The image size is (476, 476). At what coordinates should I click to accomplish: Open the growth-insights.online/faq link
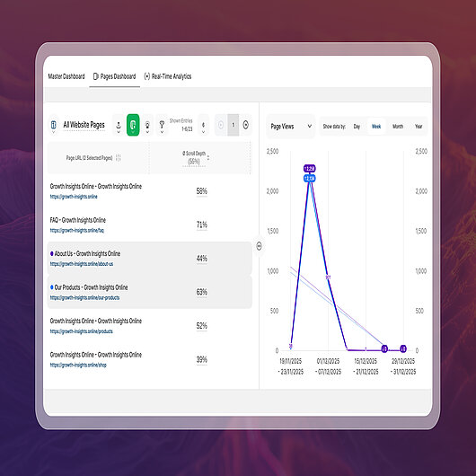coord(77,231)
